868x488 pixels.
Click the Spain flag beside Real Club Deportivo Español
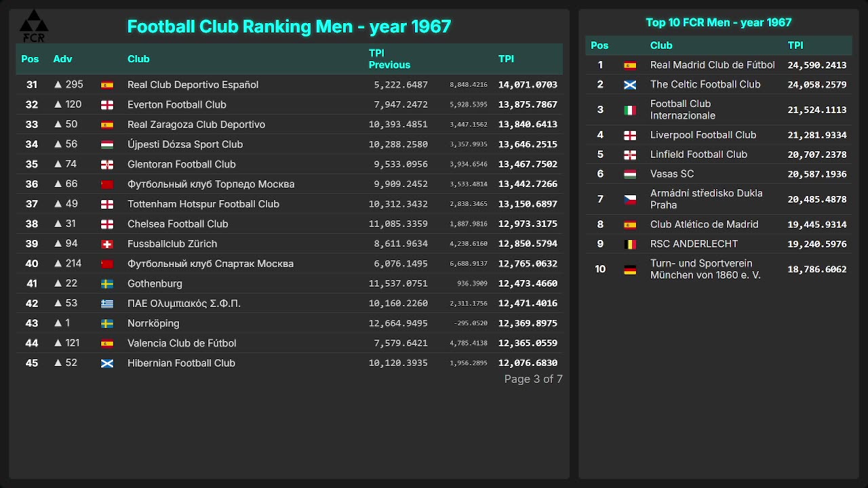click(107, 85)
